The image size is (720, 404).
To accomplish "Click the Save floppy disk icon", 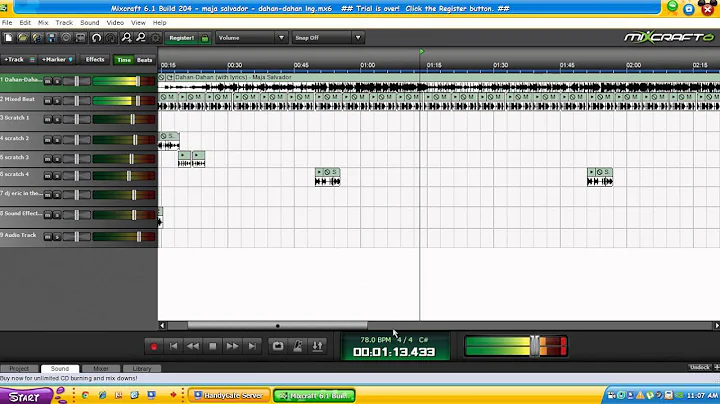I will point(51,38).
